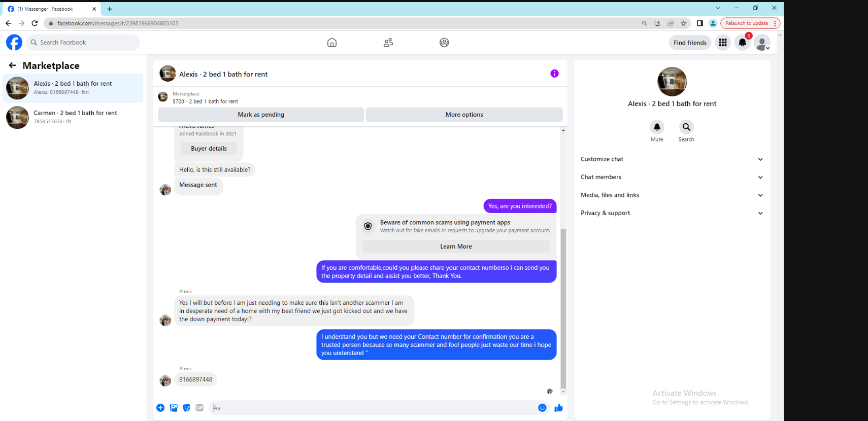The image size is (868, 421).
Task: Navigate forward in the browser
Action: click(x=21, y=23)
